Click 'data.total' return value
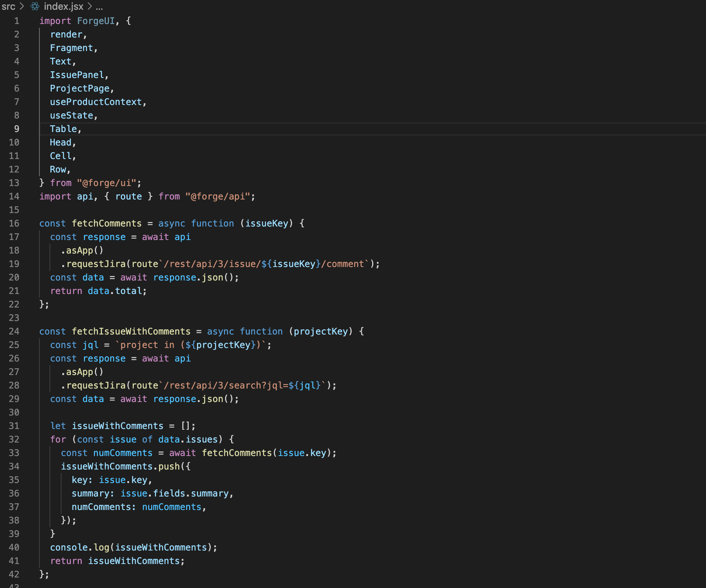Image resolution: width=706 pixels, height=588 pixels. coord(115,291)
